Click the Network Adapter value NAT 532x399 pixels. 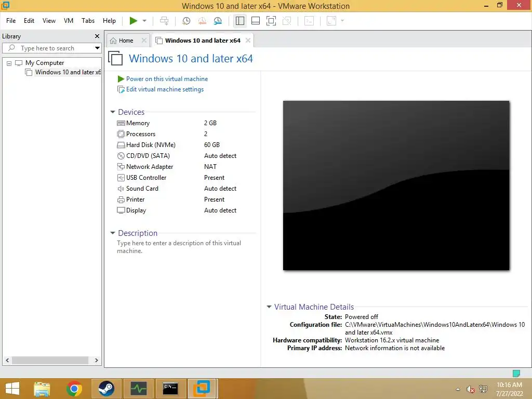pyautogui.click(x=210, y=167)
